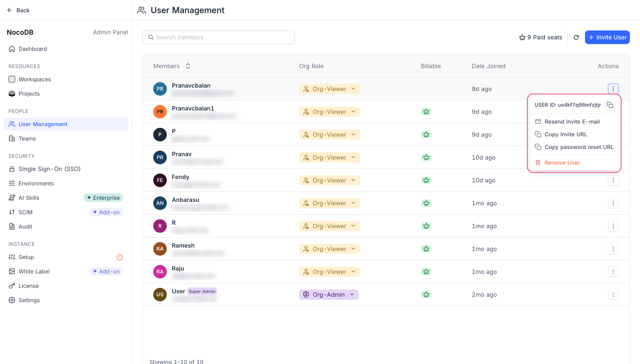640x364 pixels.
Task: Open Org-Viewer role dropdown for Pranavcbalan
Action: (330, 89)
